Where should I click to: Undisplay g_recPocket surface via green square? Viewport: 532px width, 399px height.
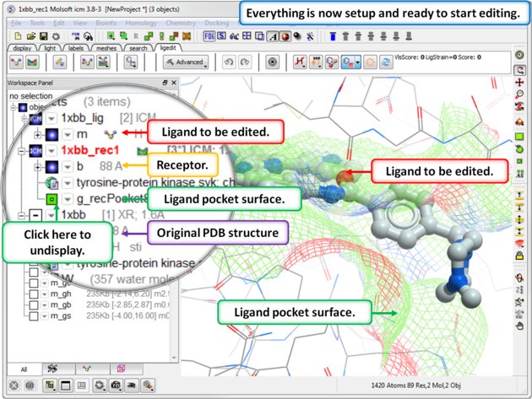coord(52,199)
